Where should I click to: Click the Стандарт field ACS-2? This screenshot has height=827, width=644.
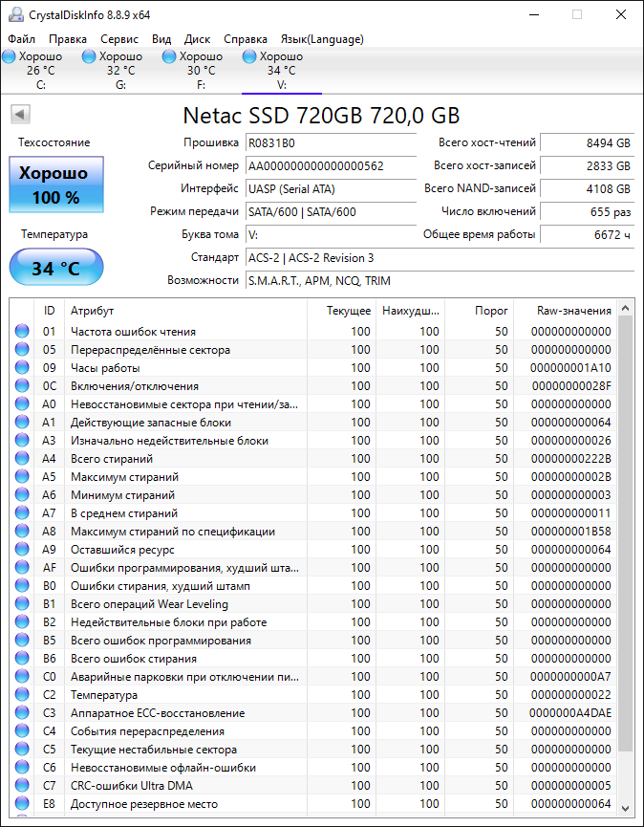pos(440,258)
